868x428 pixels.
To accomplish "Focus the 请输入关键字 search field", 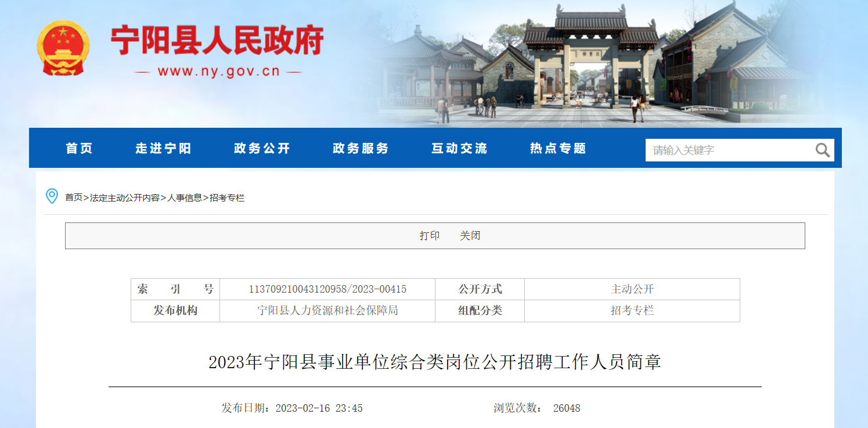I will (729, 150).
